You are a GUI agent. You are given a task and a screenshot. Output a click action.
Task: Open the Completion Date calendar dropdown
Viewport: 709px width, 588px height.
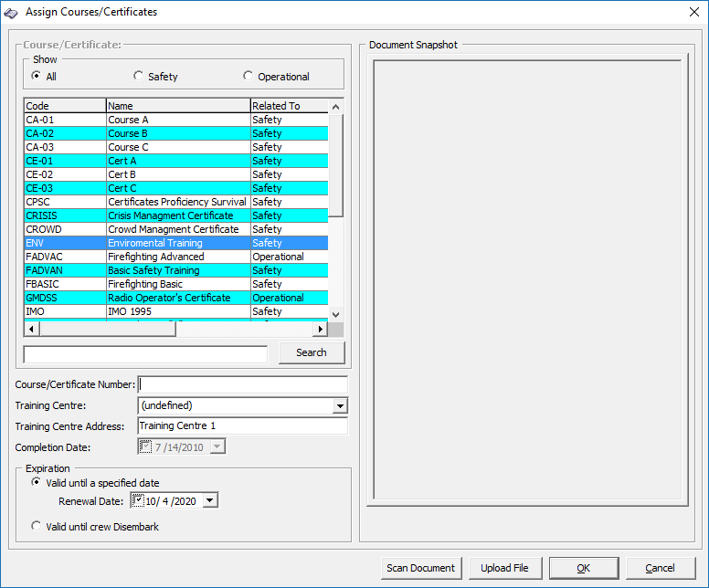pyautogui.click(x=217, y=446)
